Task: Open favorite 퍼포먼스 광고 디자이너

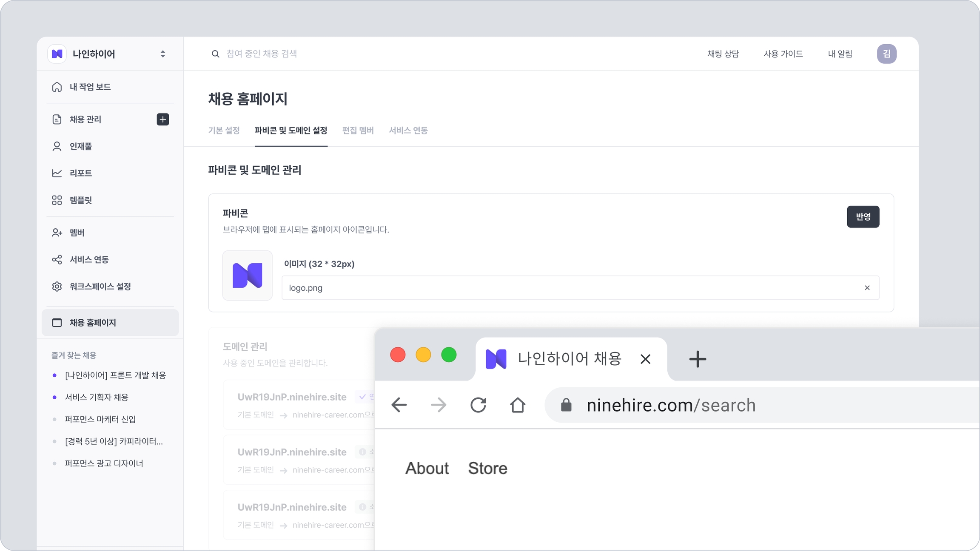Action: coord(104,463)
